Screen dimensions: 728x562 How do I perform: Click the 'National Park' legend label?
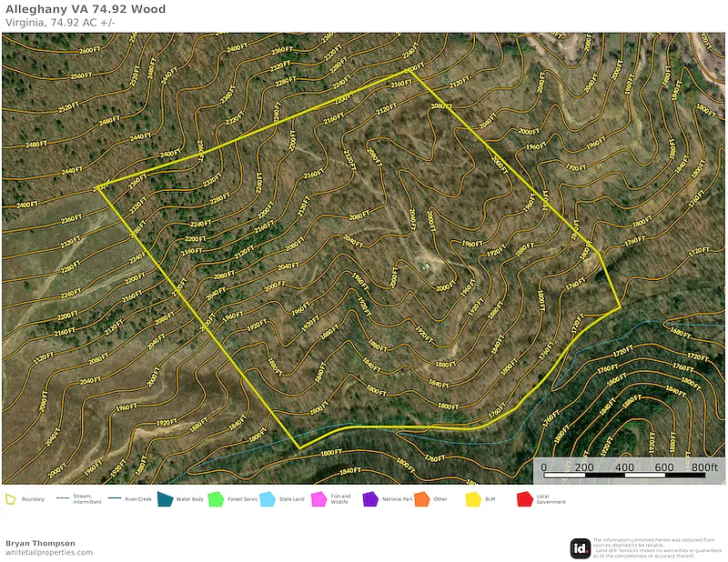(x=397, y=499)
